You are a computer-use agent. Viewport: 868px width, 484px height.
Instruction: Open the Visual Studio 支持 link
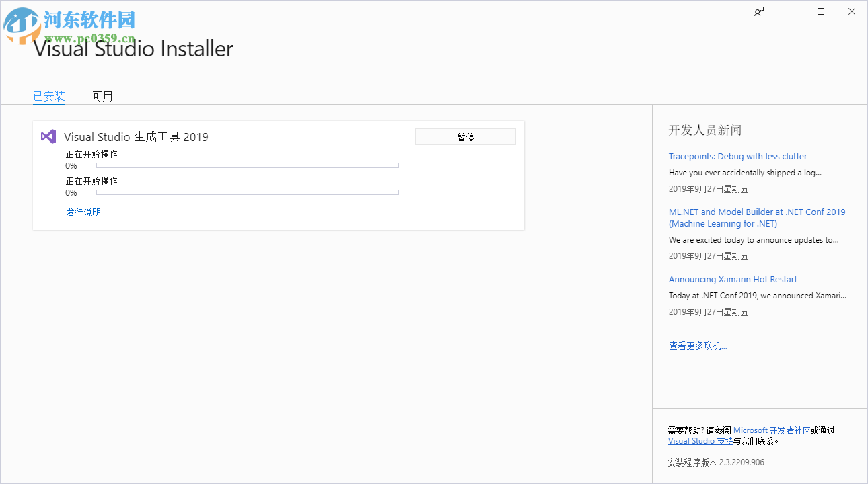(x=700, y=440)
